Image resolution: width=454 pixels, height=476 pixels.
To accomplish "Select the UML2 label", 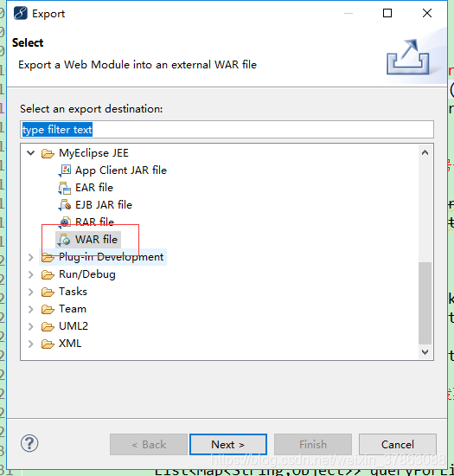I will coord(74,326).
